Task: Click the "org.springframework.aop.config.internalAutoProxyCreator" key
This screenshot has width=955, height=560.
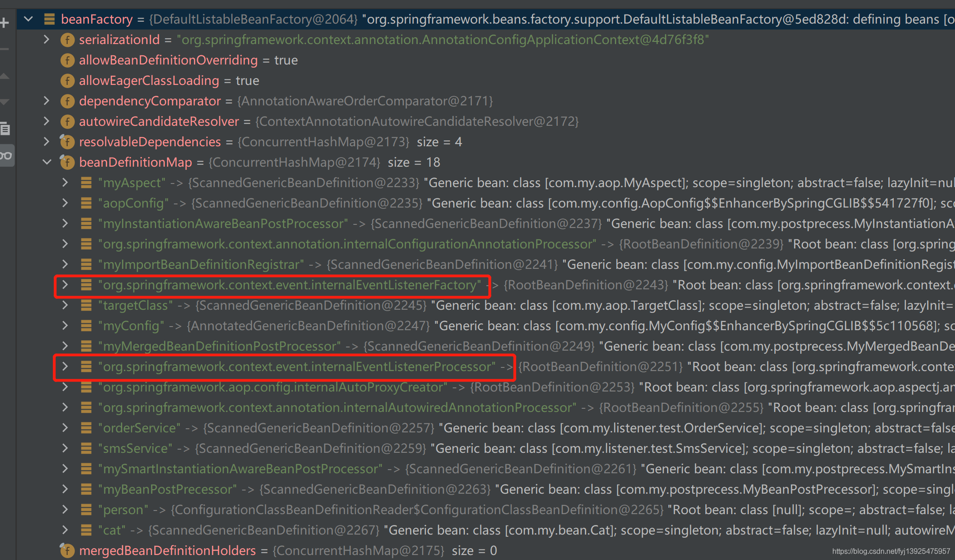Action: tap(272, 387)
